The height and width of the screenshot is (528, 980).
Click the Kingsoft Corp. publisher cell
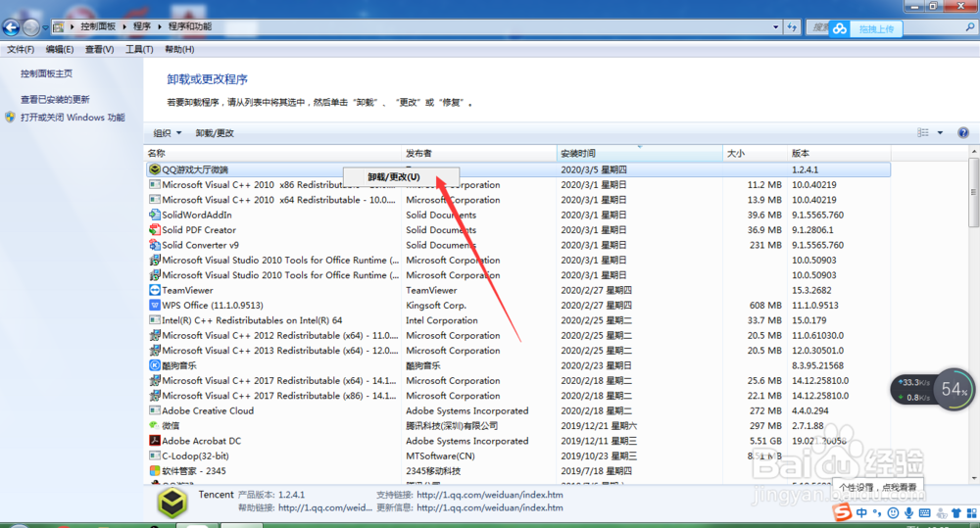tap(436, 305)
